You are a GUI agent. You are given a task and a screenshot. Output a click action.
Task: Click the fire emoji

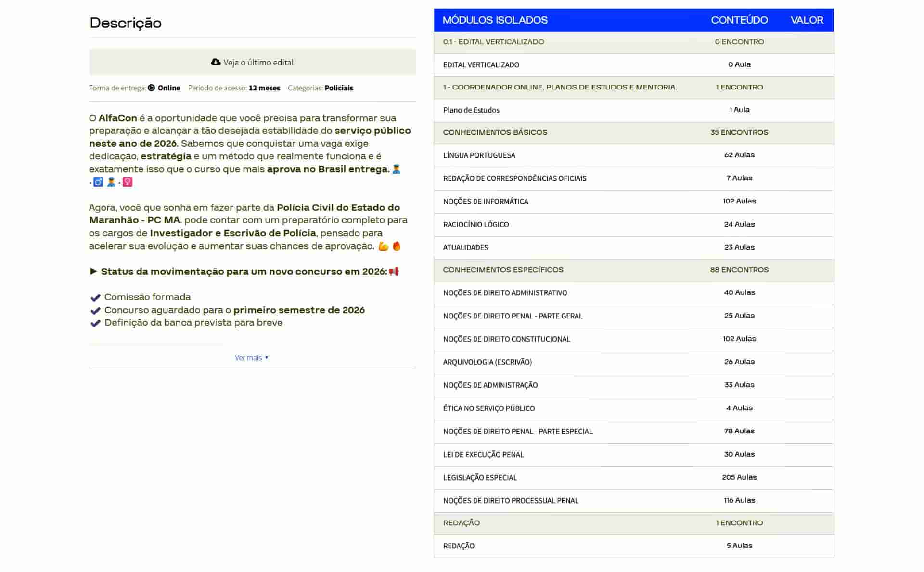397,246
